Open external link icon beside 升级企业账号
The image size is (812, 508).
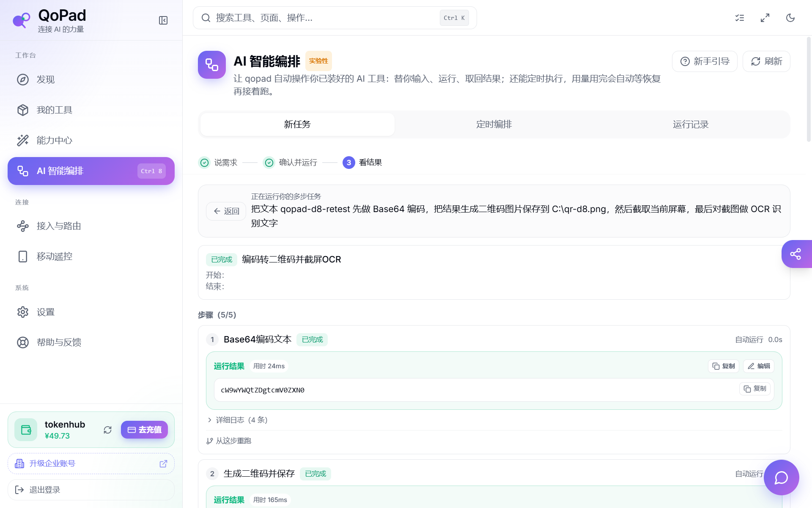[x=163, y=464]
